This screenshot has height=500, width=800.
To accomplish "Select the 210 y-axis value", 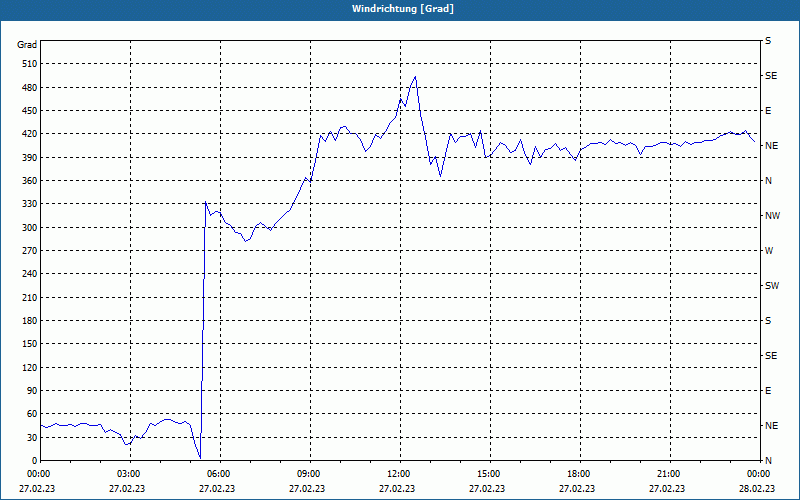I will (x=30, y=297).
